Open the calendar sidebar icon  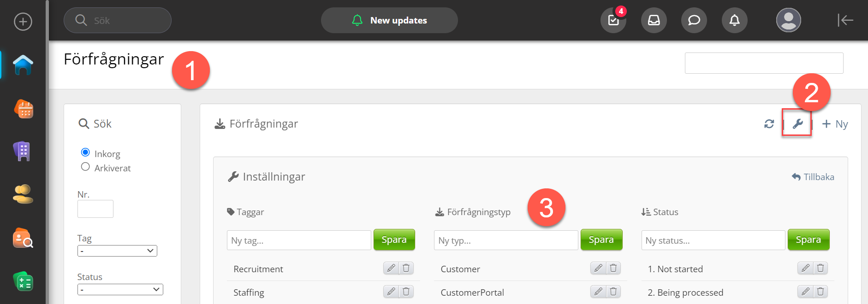tap(24, 109)
